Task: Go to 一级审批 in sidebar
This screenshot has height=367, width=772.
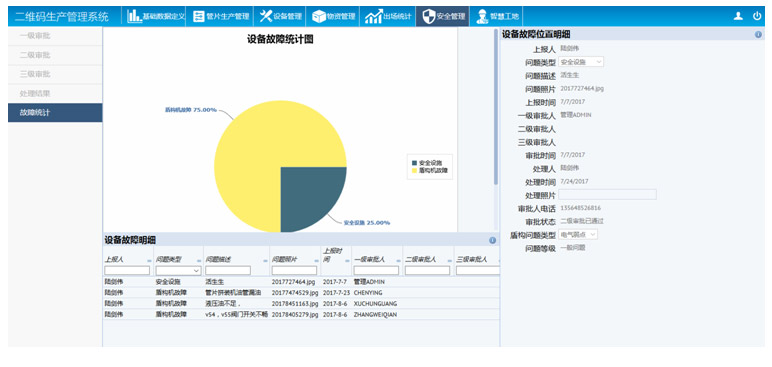Action: (x=55, y=36)
